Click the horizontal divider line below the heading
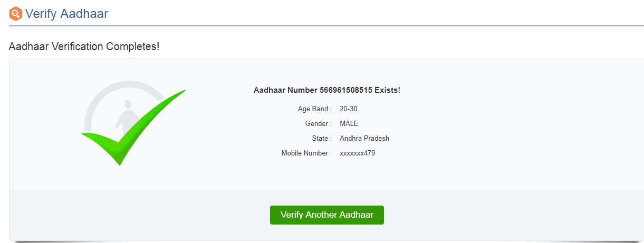644x243 pixels. click(x=326, y=25)
